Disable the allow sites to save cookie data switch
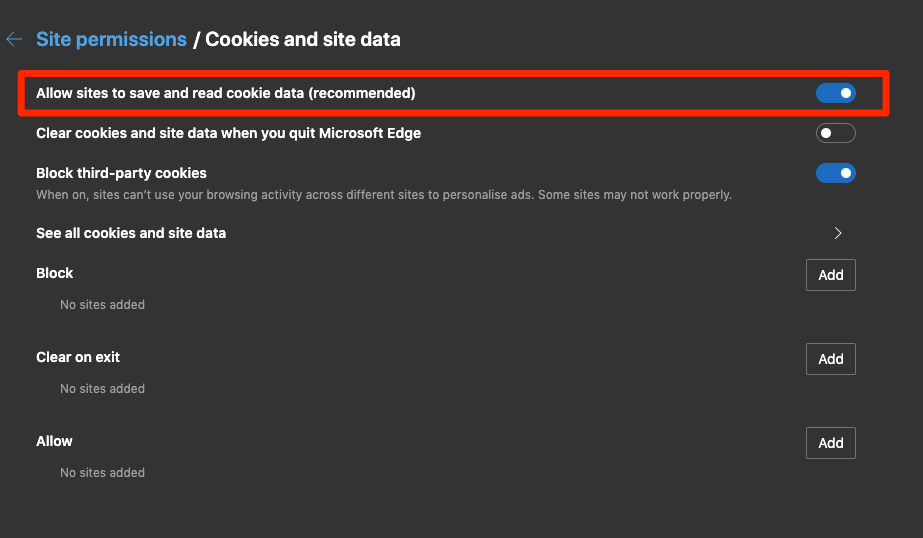 [835, 93]
